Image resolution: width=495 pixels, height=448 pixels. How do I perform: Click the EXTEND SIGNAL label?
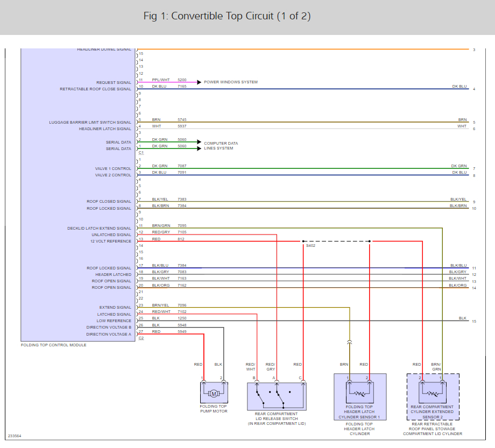pos(115,308)
